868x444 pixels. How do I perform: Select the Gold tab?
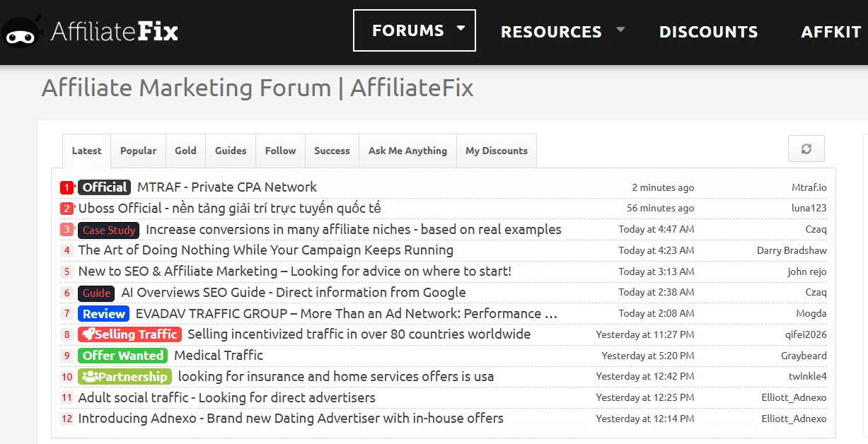(x=185, y=151)
